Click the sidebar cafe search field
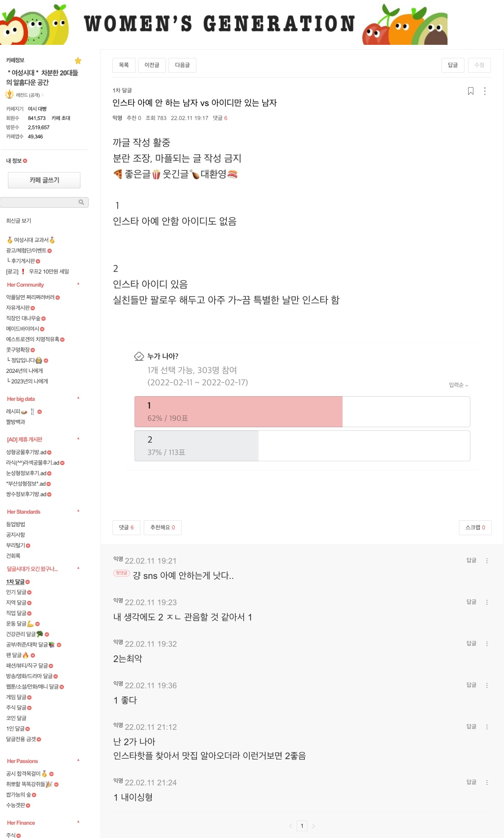This screenshot has width=504, height=838. [40, 202]
